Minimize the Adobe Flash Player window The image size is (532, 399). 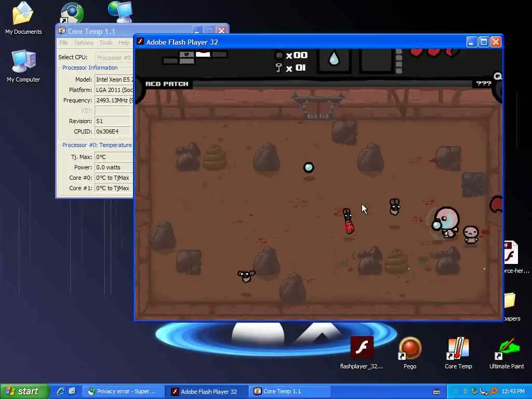click(471, 42)
